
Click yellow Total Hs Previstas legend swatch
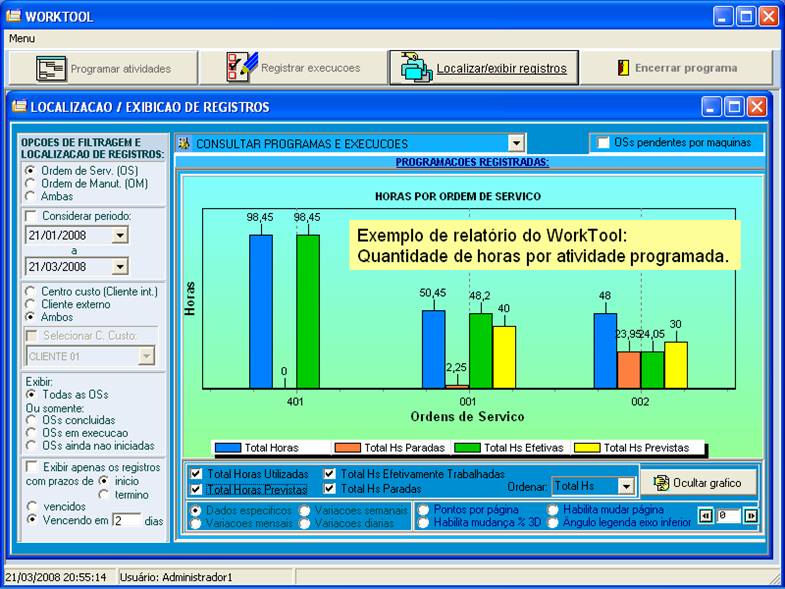587,448
